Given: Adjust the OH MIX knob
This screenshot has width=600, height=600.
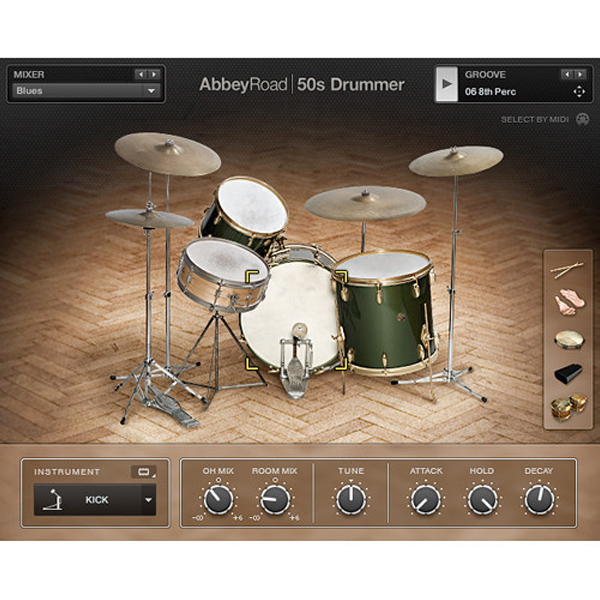Looking at the screenshot, I should click(x=218, y=500).
